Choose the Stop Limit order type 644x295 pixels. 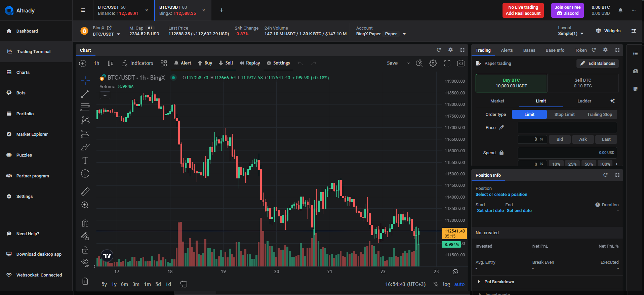pyautogui.click(x=564, y=115)
